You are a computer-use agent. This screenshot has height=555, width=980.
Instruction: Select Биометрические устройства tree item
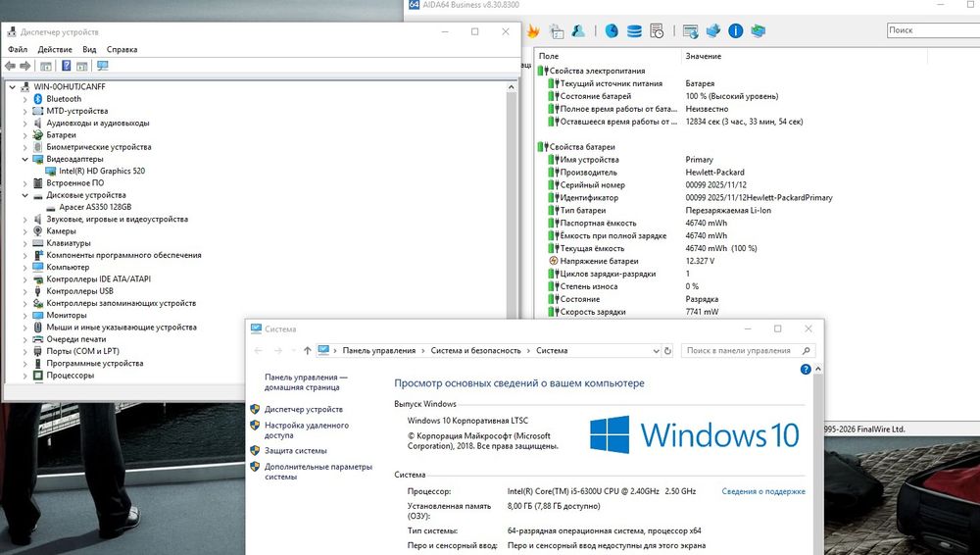pos(99,147)
